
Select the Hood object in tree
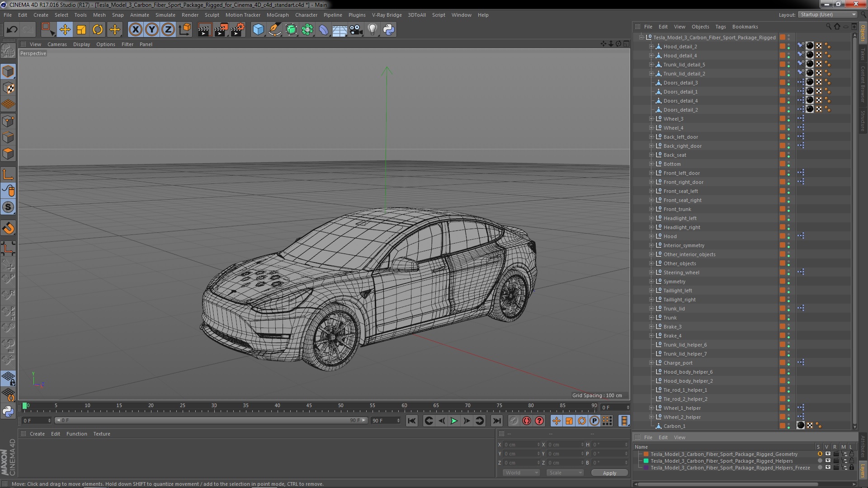click(670, 236)
